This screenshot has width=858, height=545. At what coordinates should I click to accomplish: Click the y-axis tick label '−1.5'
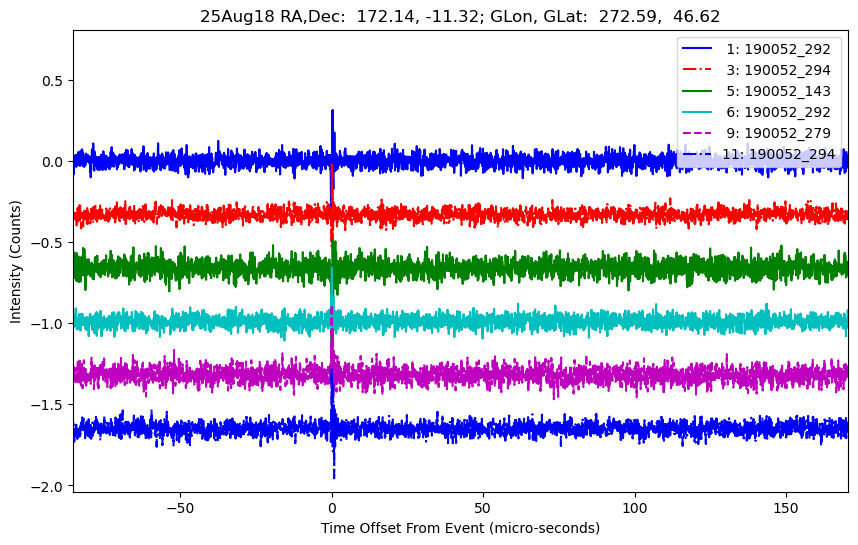[48, 405]
